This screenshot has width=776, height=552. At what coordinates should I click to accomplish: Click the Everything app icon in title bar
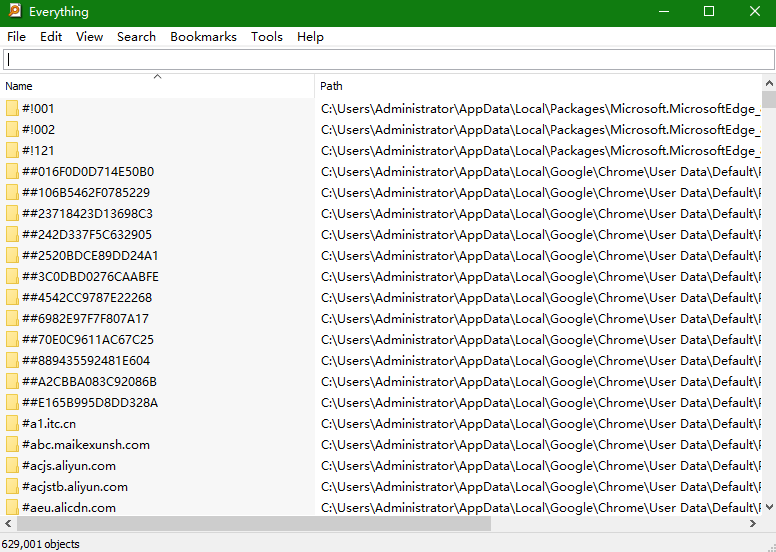15,10
